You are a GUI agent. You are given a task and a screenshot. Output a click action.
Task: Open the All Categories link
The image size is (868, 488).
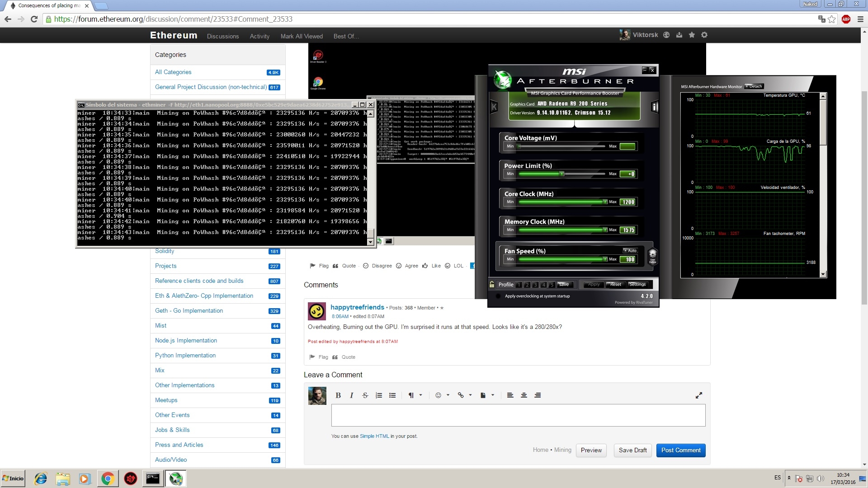(173, 72)
